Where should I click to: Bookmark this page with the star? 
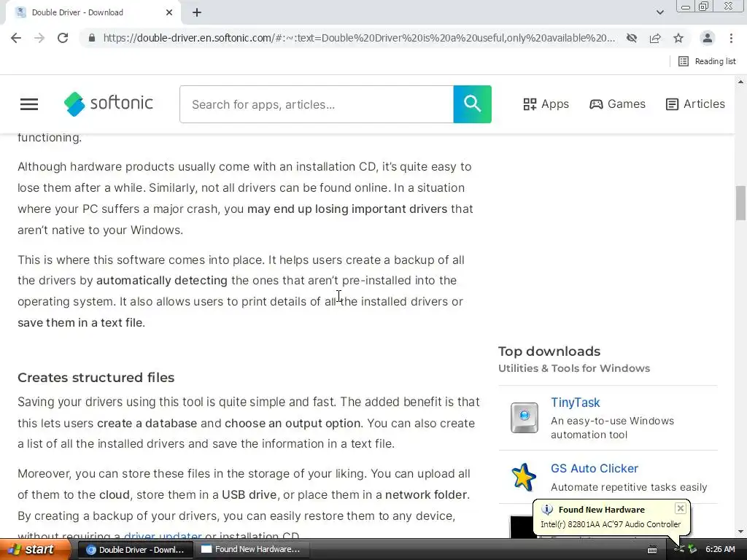(x=678, y=38)
